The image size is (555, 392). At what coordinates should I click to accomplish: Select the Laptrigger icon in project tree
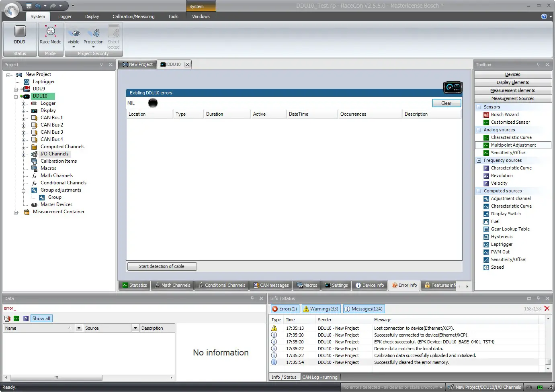(x=27, y=82)
